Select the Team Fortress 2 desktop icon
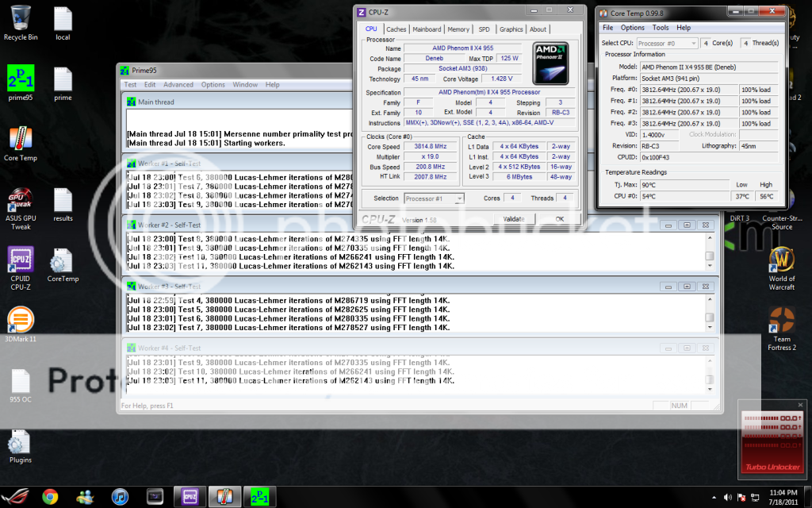This screenshot has height=508, width=812. (x=781, y=329)
